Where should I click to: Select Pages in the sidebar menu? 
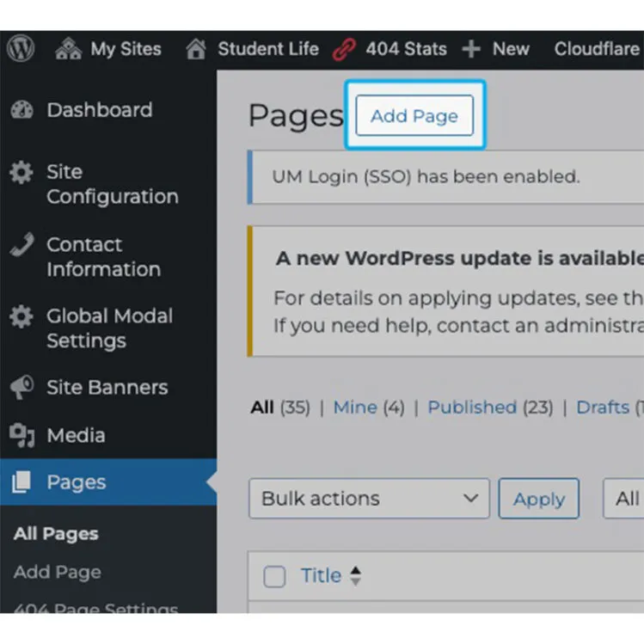pyautogui.click(x=108, y=482)
